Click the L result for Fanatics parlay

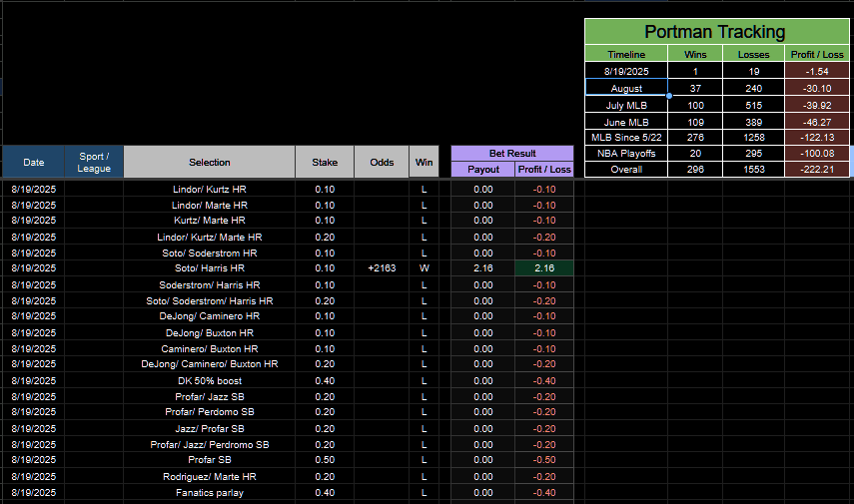pos(424,492)
